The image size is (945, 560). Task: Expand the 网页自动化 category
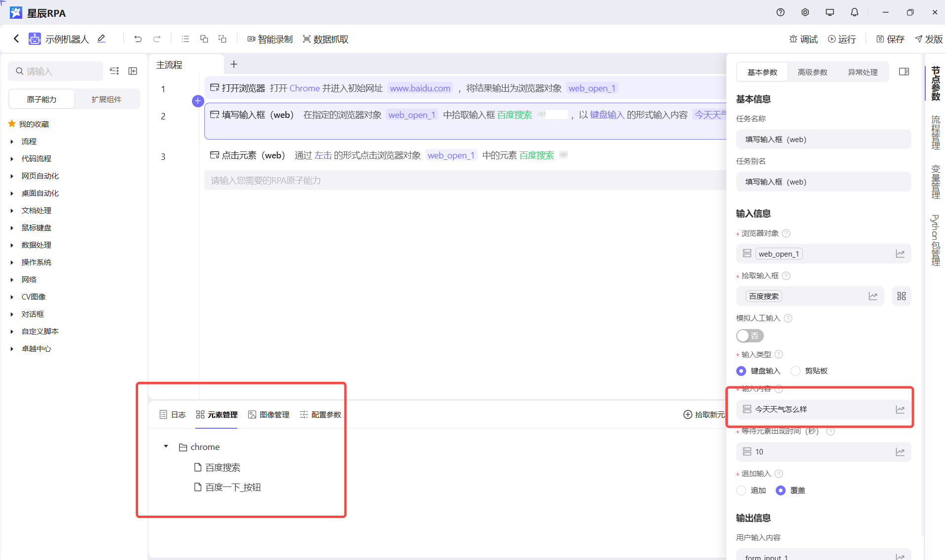point(12,176)
